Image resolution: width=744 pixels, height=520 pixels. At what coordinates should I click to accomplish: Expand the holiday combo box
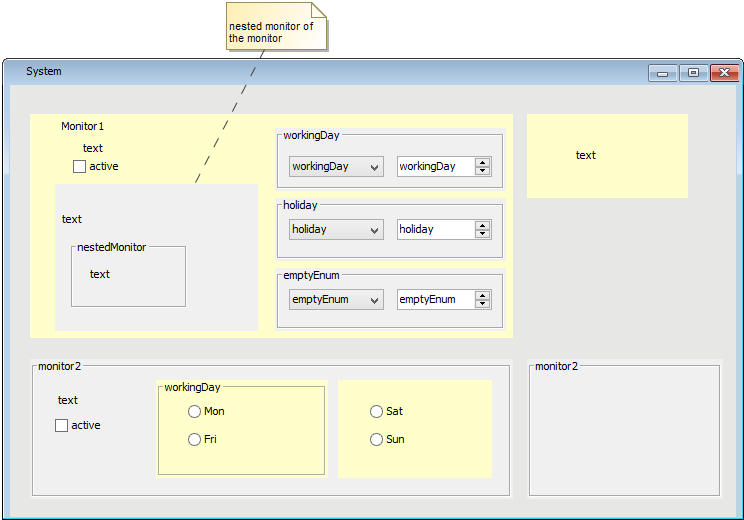[336, 230]
